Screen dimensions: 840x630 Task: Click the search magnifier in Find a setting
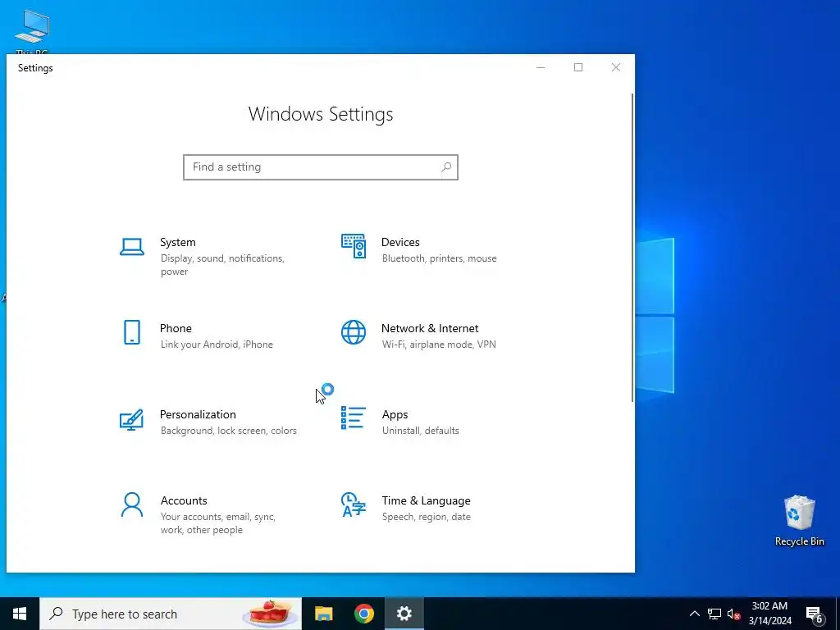tap(445, 167)
